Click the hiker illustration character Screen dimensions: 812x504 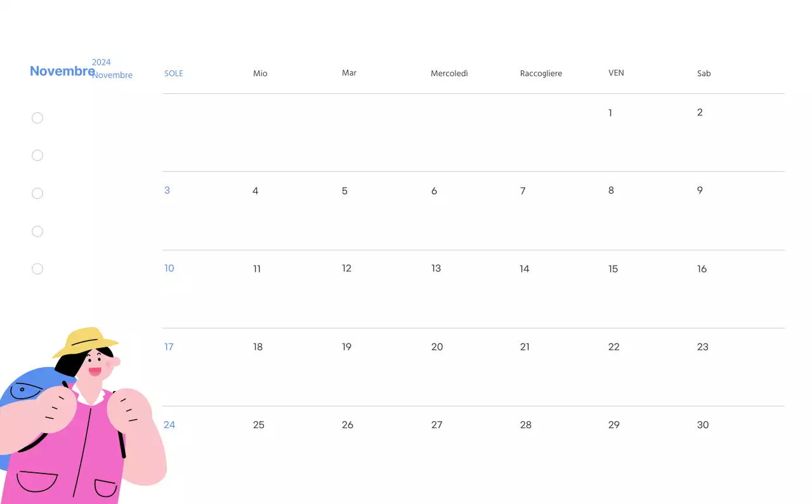82,412
